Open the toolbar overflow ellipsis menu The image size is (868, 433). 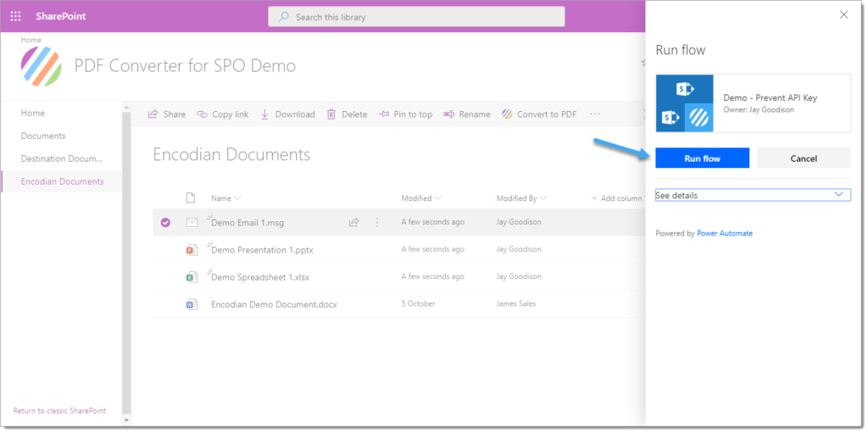point(594,114)
